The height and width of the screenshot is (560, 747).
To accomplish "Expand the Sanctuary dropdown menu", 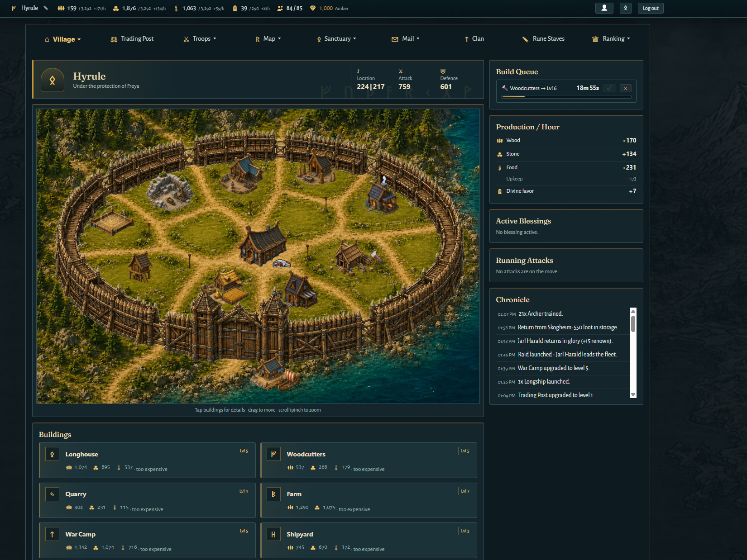I will point(336,39).
